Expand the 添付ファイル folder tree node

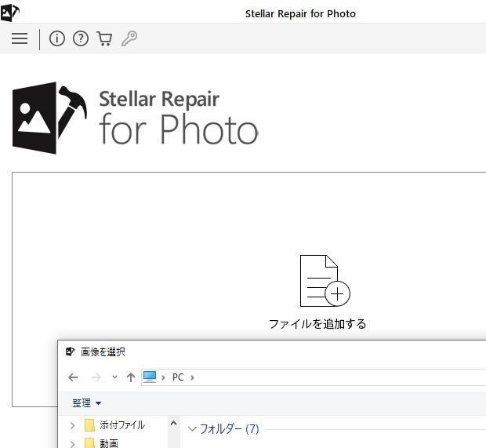[x=73, y=425]
